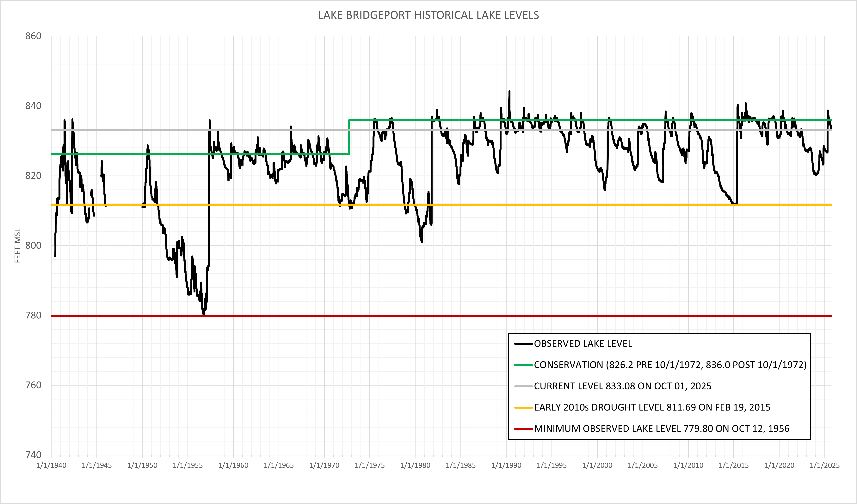Click the 1/1/1940 label on the x-axis
Screen dimensions: 857x504
click(x=51, y=465)
